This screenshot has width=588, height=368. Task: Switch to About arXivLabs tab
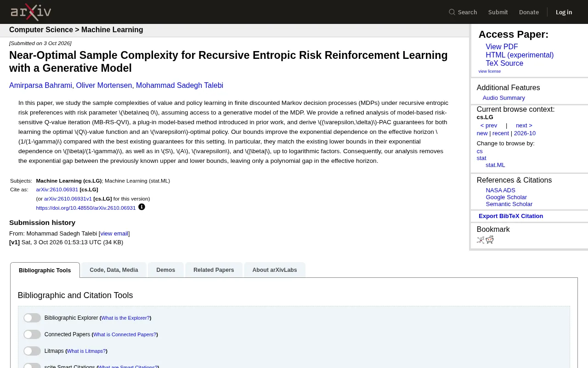[x=275, y=270]
